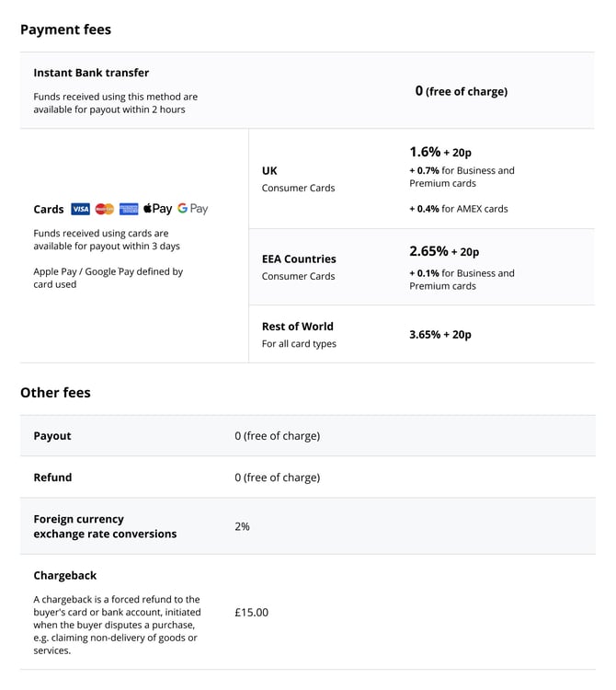Click the Chargeback row title
The height and width of the screenshot is (690, 616).
64,576
